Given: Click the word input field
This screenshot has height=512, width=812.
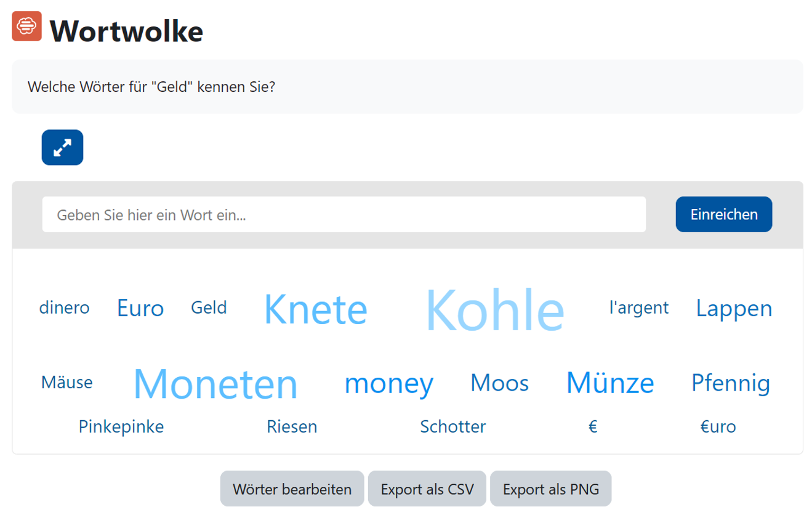Looking at the screenshot, I should pos(344,214).
